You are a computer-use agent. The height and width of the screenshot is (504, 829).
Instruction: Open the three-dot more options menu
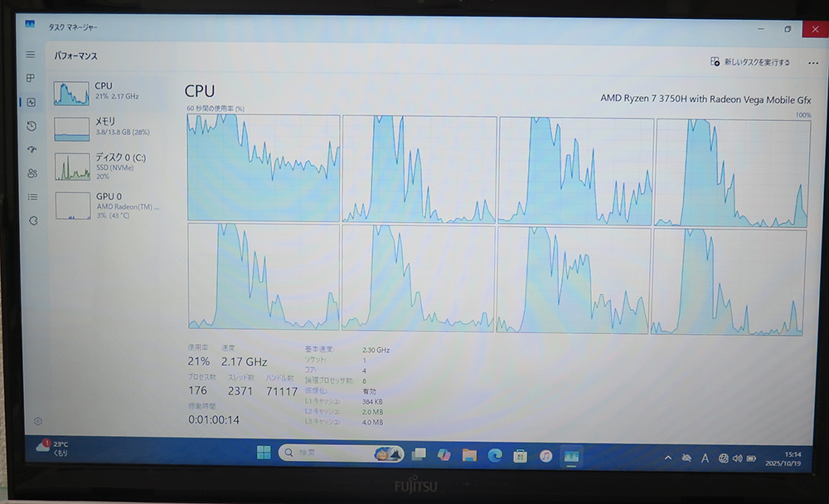812,63
